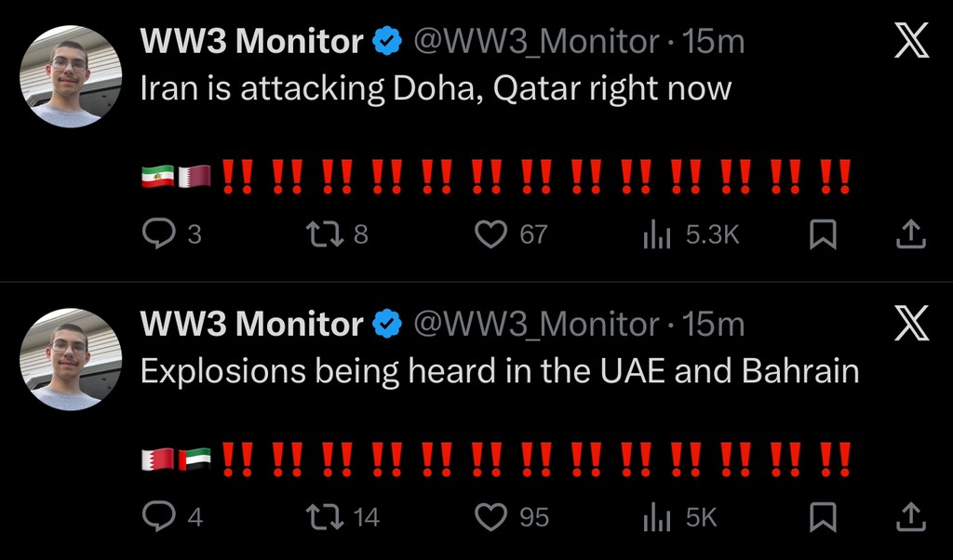The width and height of the screenshot is (953, 560).
Task: Open profile picture on first tweet
Action: 71,76
